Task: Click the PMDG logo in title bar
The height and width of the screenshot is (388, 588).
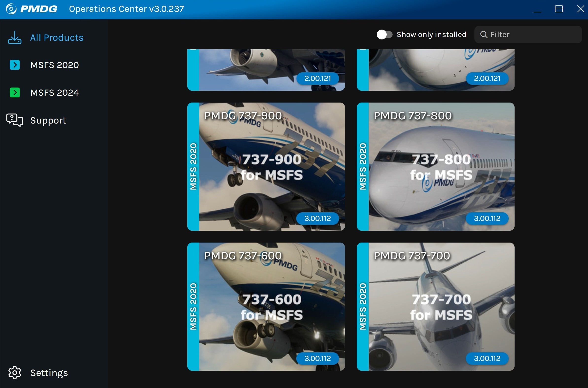Action: pos(32,9)
